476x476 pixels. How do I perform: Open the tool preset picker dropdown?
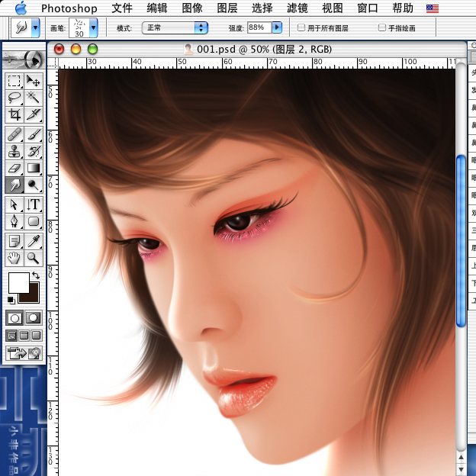pos(36,27)
